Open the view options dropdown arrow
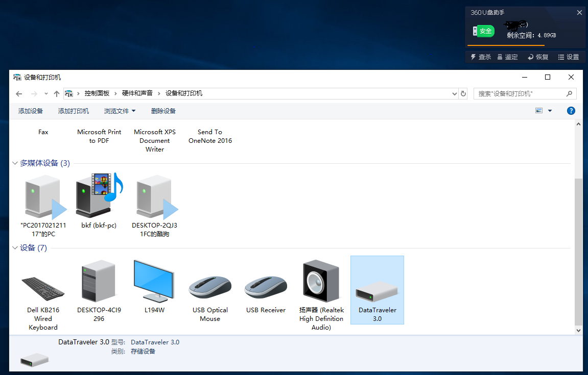 (550, 111)
